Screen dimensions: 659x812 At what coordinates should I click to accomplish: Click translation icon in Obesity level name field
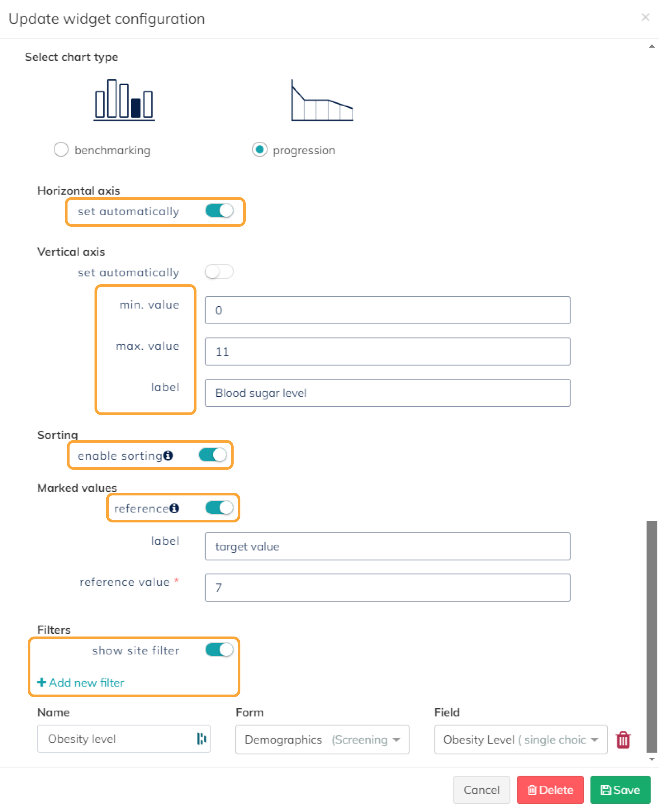(x=202, y=738)
